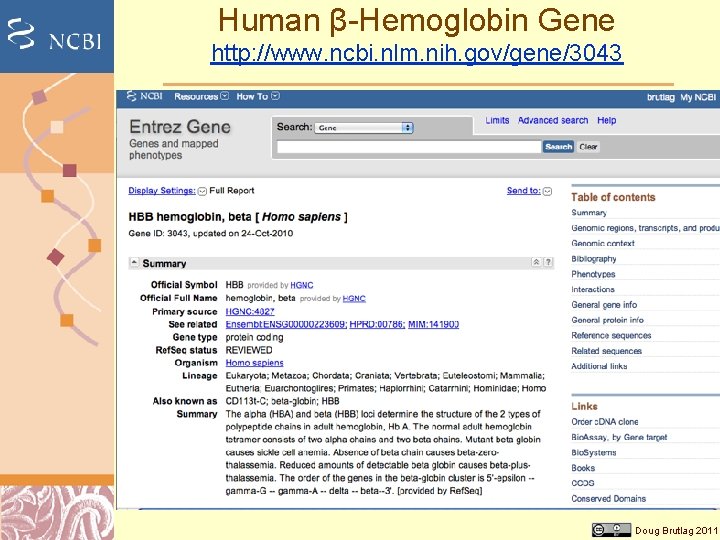The height and width of the screenshot is (540, 720).
Task: Open the Ensembl:ENSG00000223609 link
Action: pyautogui.click(x=286, y=324)
